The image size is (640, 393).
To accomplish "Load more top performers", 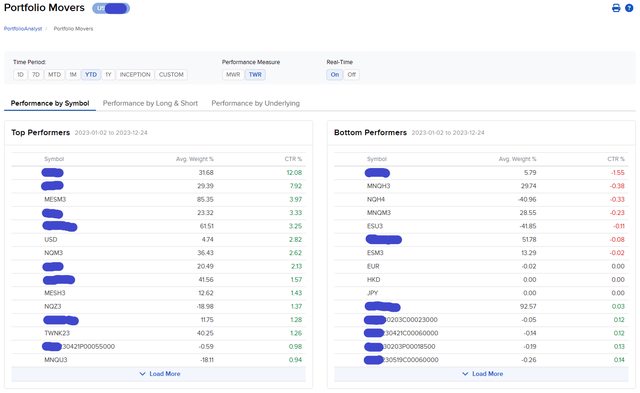I will (x=158, y=374).
